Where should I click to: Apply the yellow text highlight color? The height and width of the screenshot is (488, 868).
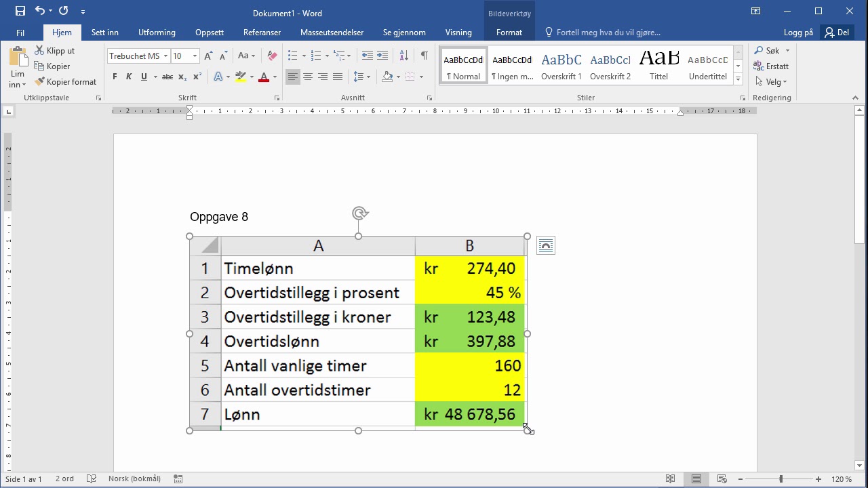[240, 77]
